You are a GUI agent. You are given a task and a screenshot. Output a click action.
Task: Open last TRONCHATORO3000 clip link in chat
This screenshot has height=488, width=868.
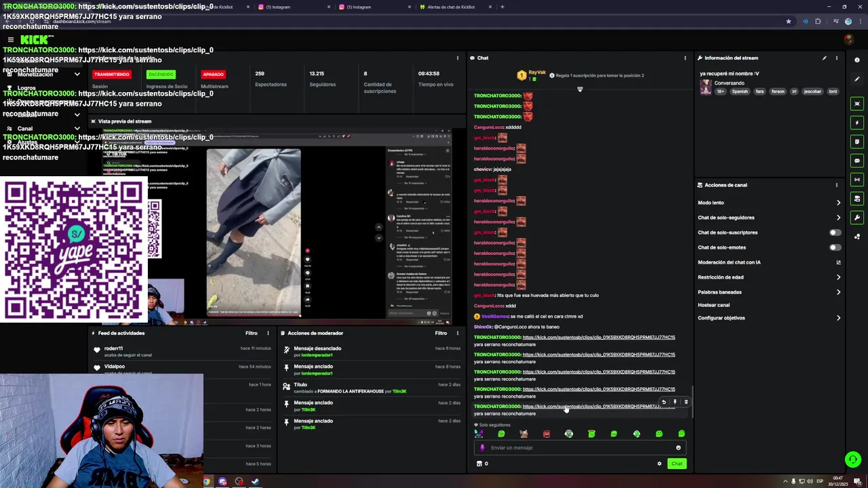[x=599, y=407]
